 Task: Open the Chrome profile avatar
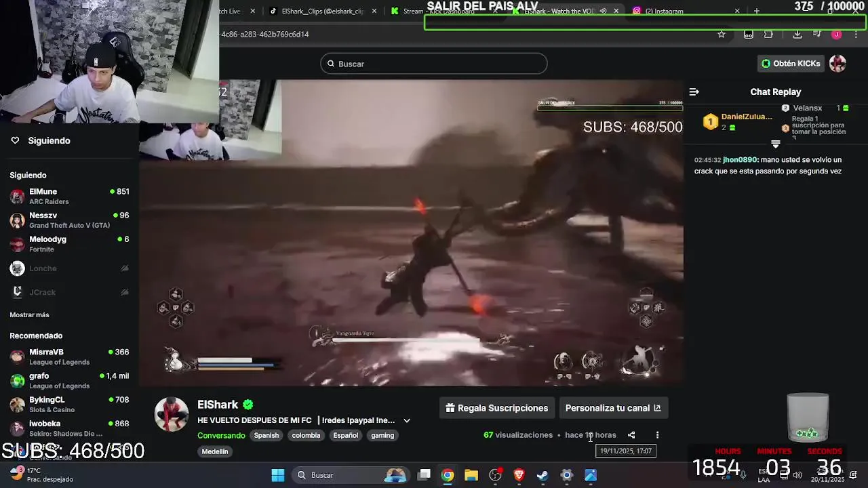click(837, 34)
